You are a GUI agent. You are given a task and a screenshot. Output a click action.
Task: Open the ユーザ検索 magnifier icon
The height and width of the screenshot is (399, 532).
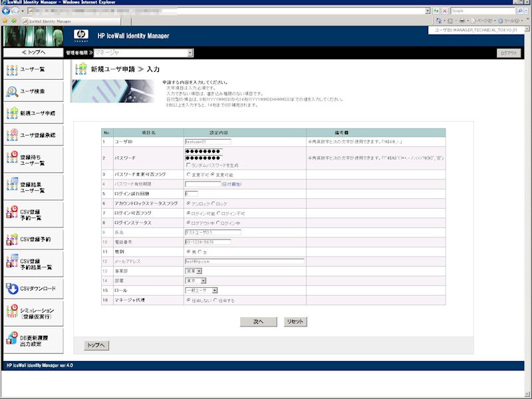12,91
